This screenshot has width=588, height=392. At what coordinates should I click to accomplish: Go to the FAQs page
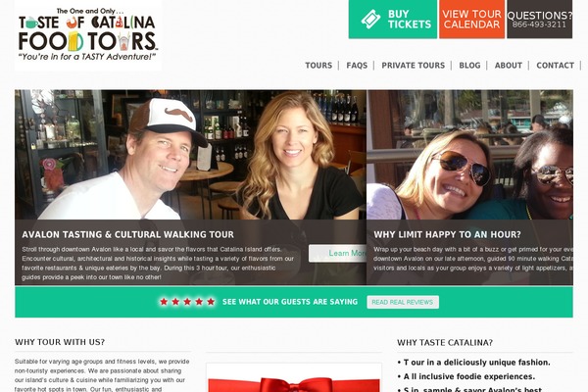coord(357,66)
